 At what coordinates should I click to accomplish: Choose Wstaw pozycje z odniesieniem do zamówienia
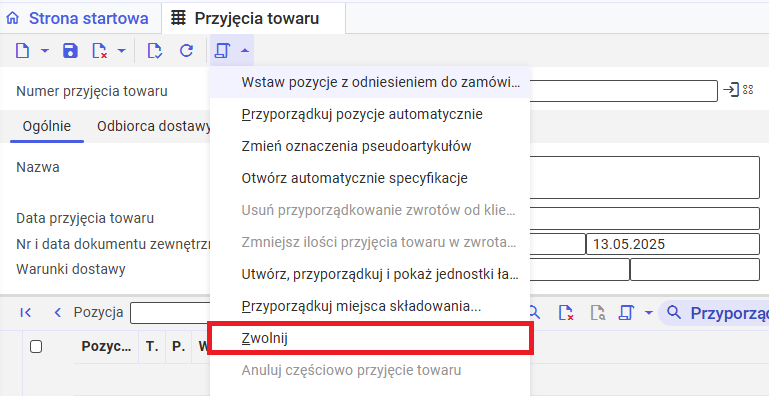click(x=370, y=82)
